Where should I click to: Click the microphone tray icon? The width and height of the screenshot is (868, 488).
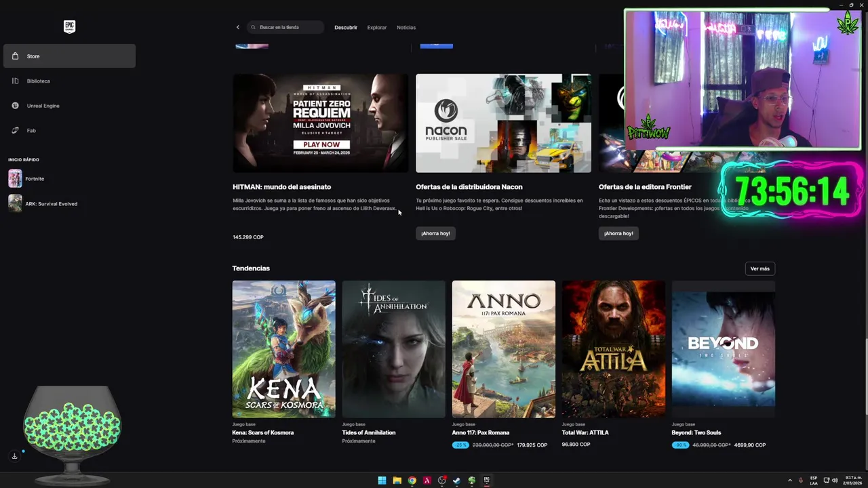[x=801, y=481]
